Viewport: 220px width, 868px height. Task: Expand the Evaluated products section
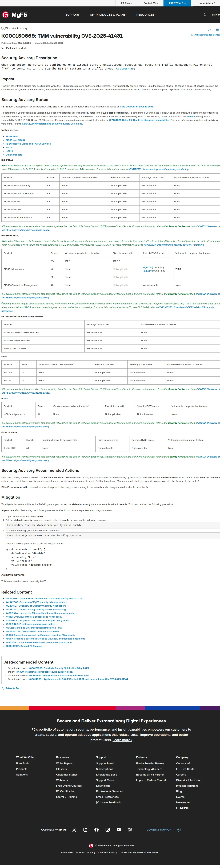click(14, 48)
